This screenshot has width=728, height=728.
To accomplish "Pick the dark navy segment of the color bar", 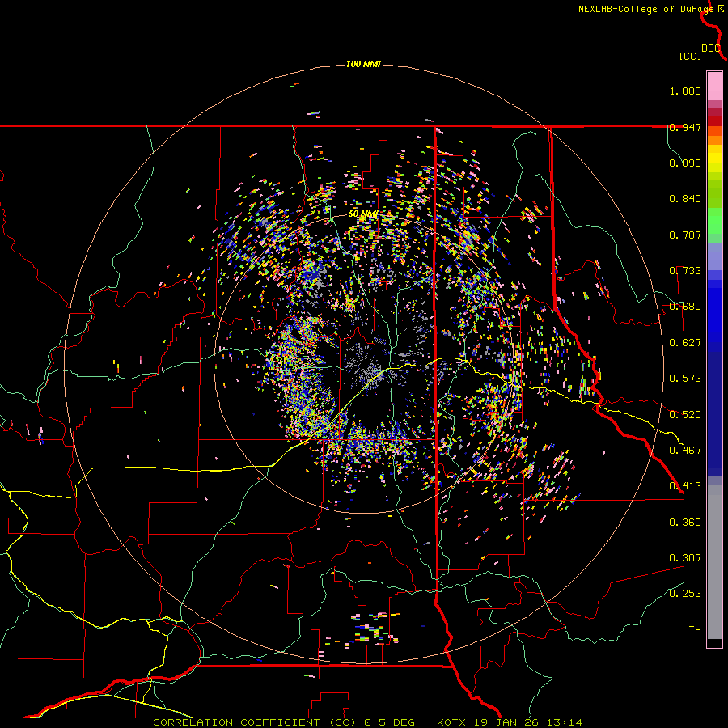I will coord(714,413).
